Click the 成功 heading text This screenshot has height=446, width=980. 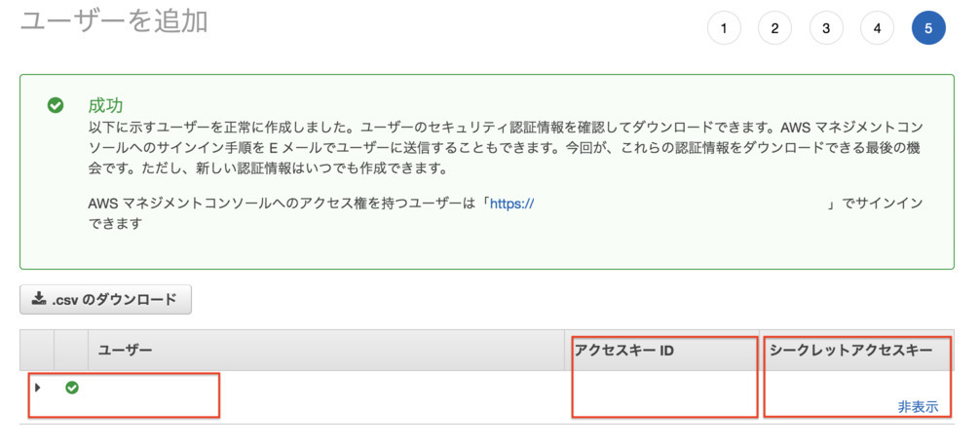105,105
